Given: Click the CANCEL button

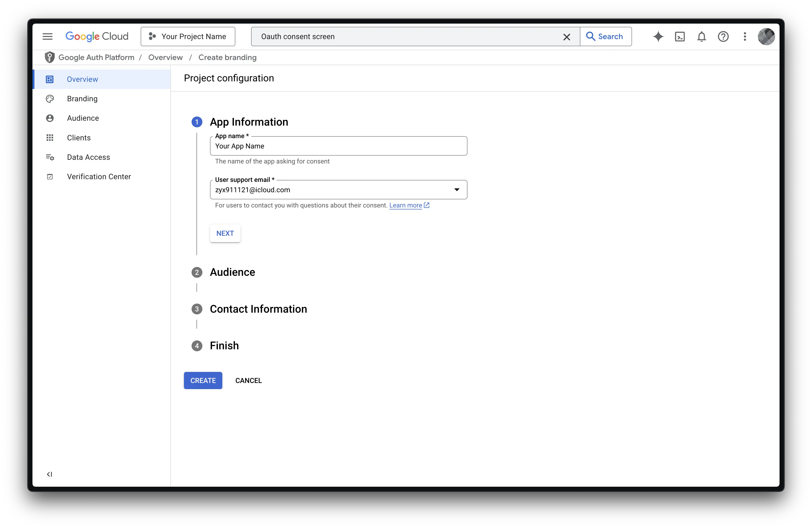Looking at the screenshot, I should pos(248,381).
